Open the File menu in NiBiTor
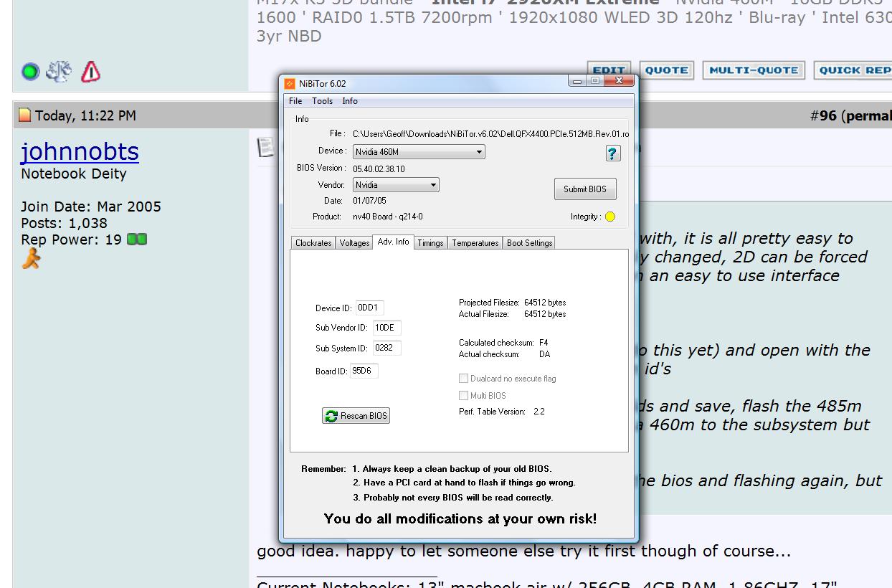The height and width of the screenshot is (588, 892). point(295,101)
